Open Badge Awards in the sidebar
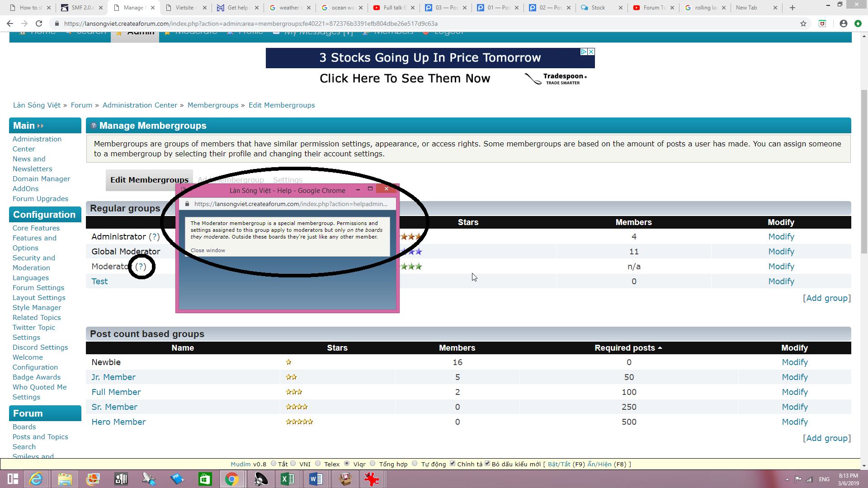Viewport: 868px width, 488px height. click(x=37, y=377)
